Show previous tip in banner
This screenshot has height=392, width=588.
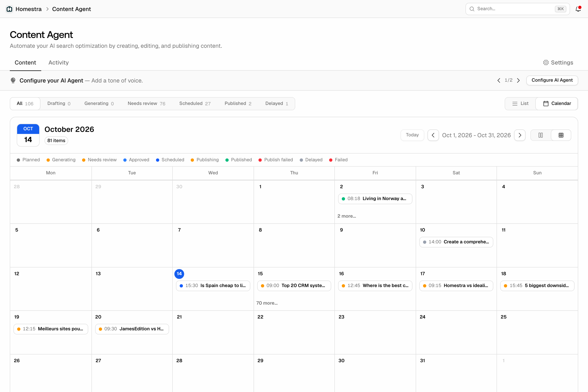(499, 80)
